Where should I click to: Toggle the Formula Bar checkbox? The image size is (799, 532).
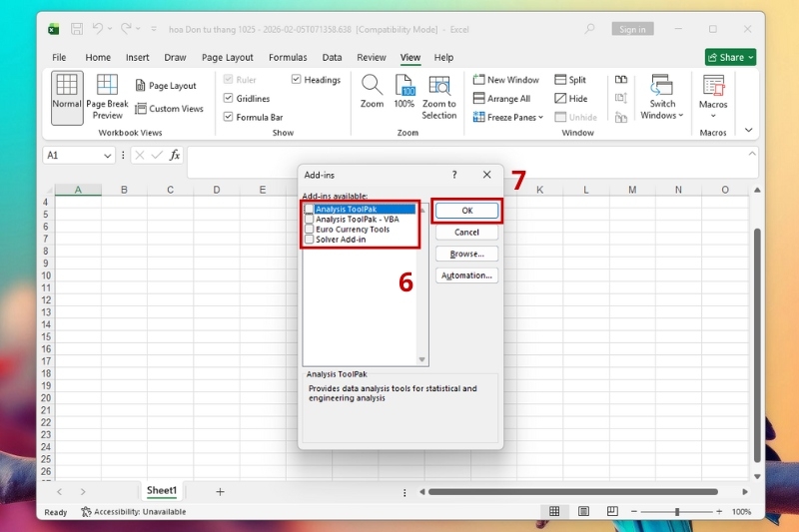[229, 117]
